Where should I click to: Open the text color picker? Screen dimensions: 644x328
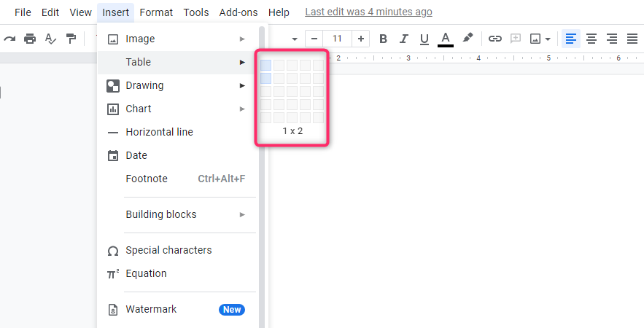tap(446, 39)
